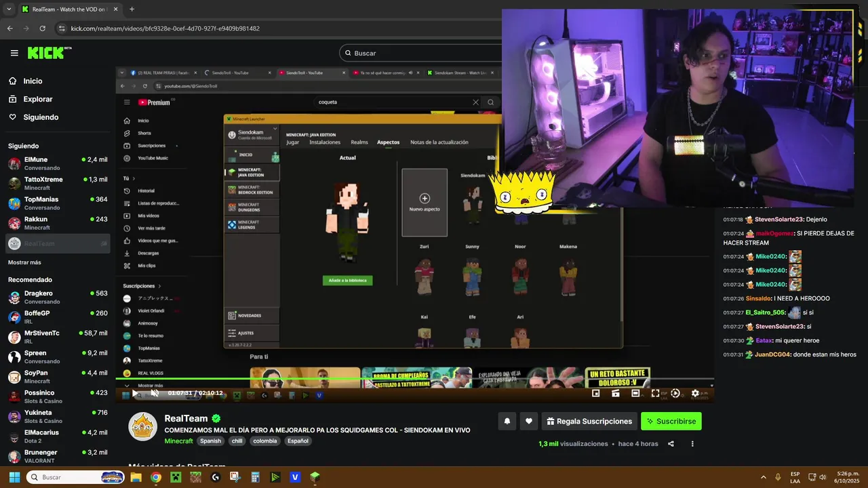This screenshot has height=488, width=868.
Task: Open Rakkun followed channel
Action: (58, 223)
